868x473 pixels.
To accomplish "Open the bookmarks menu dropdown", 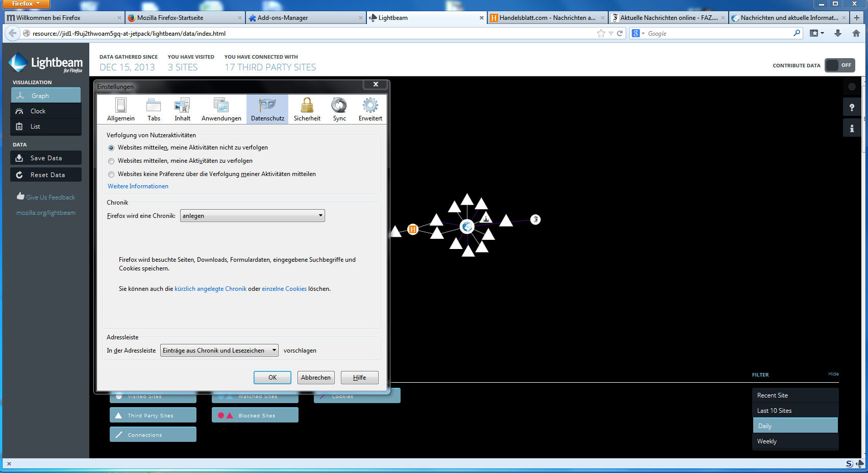I will [x=817, y=33].
